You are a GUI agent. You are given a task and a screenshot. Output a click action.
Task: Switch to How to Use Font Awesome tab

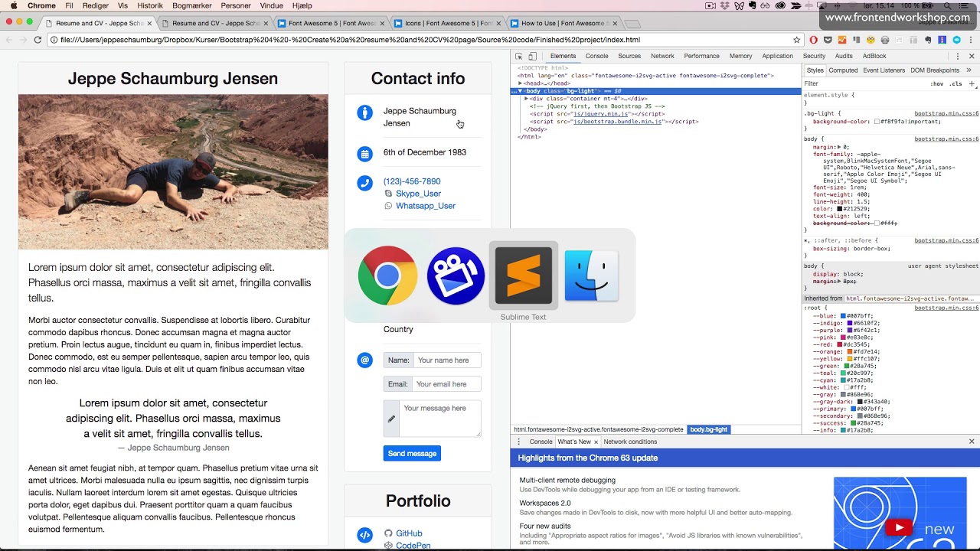coord(563,23)
